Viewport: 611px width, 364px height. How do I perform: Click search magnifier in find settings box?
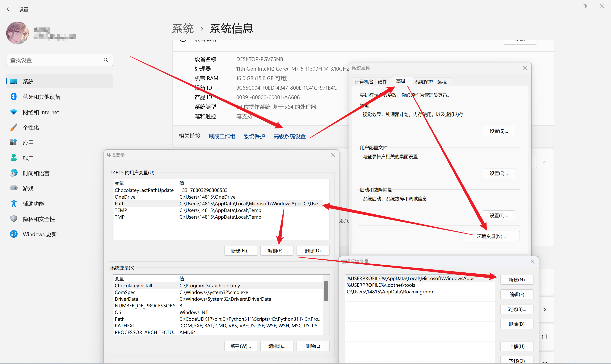[106, 60]
